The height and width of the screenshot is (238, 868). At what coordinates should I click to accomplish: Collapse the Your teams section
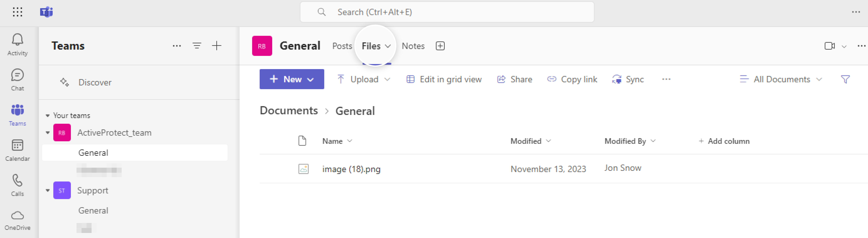(x=48, y=115)
